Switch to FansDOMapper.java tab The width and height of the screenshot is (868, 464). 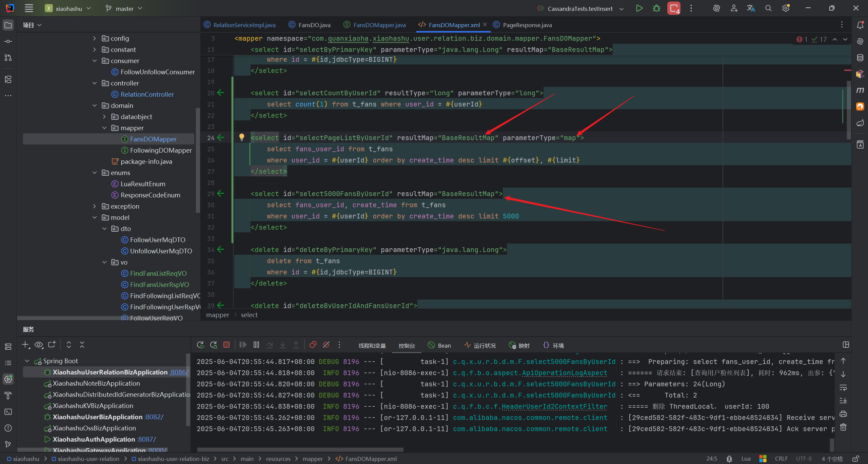tap(375, 25)
